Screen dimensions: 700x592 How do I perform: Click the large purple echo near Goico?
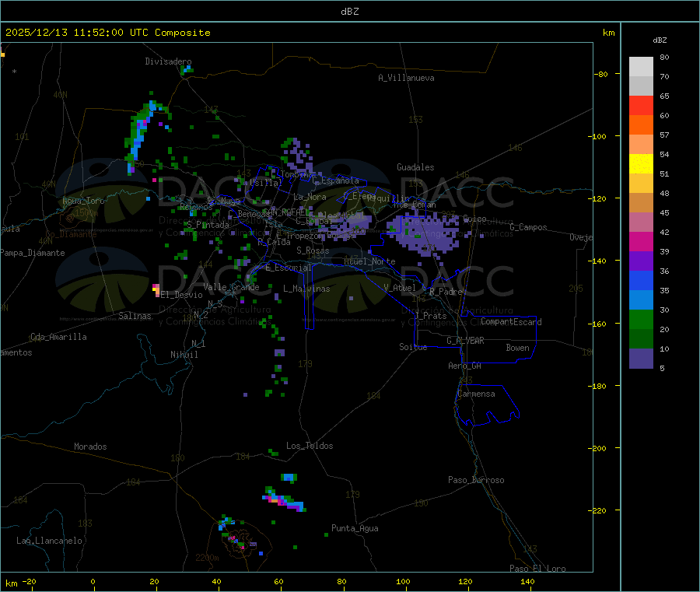tap(424, 233)
